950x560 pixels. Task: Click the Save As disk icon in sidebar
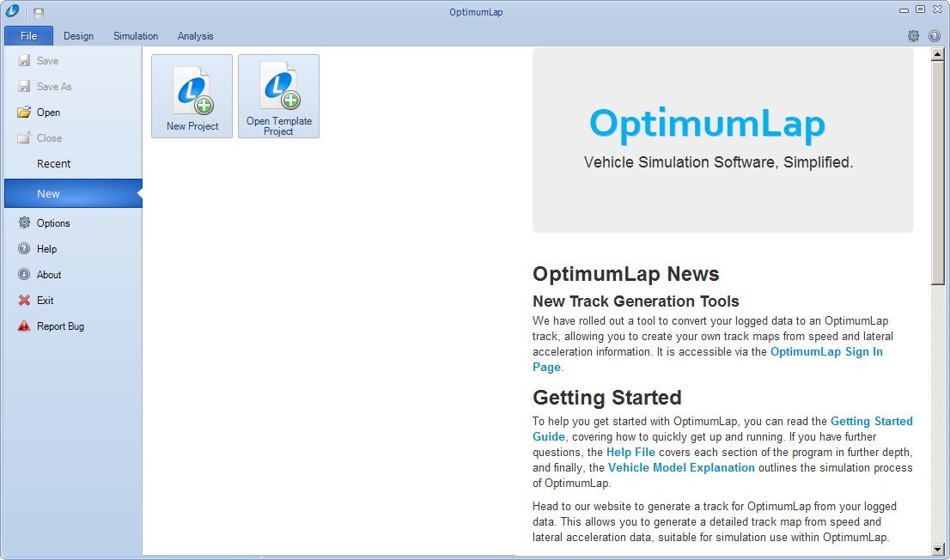[24, 86]
